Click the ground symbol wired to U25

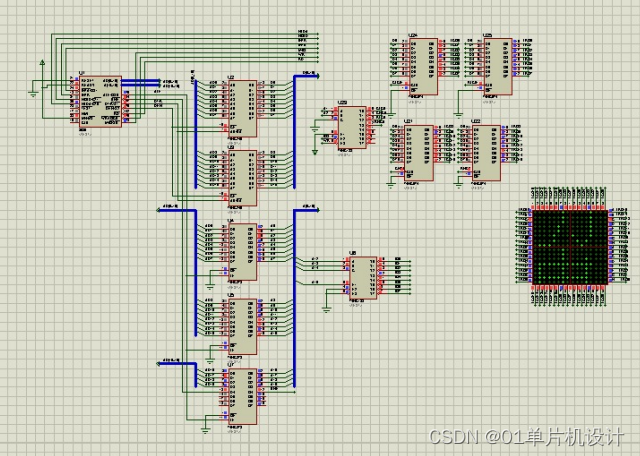coord(459,115)
